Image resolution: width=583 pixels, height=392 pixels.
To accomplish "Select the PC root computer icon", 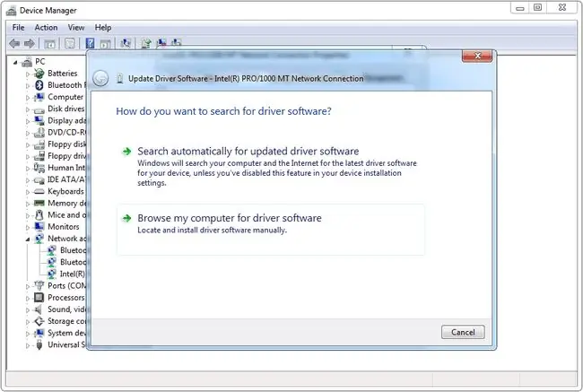I will (27, 62).
